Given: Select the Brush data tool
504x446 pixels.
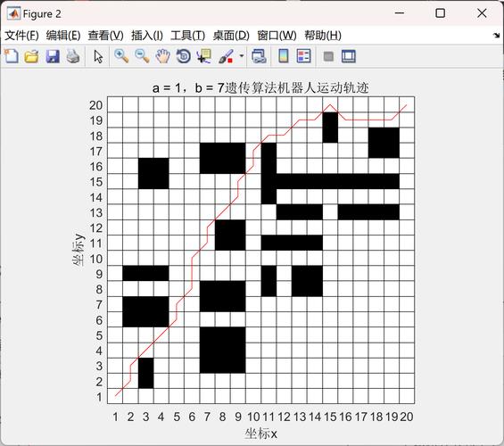Looking at the screenshot, I should tap(226, 56).
